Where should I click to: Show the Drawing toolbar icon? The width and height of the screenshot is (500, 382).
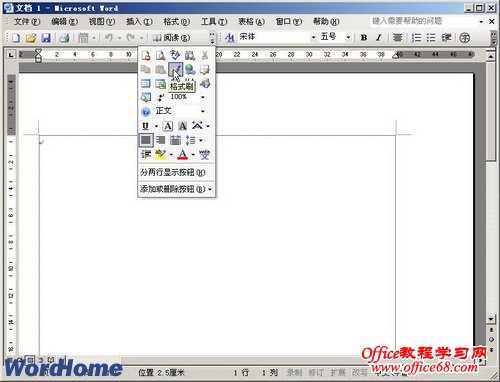pyautogui.click(x=204, y=83)
